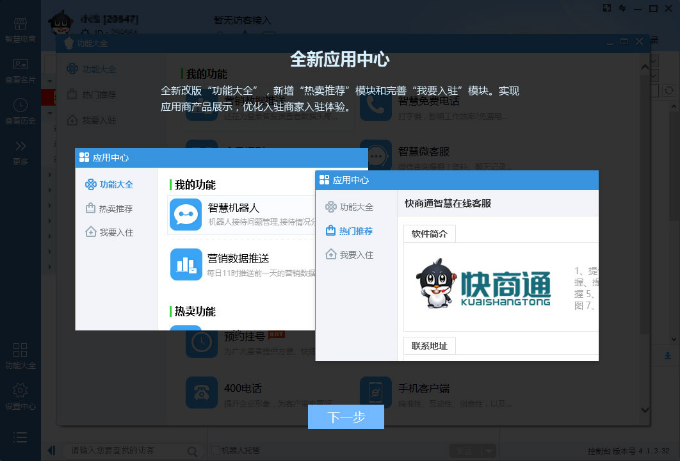The image size is (680, 461).
Task: Select 热门推荐 in second 应用中心 preview
Action: pyautogui.click(x=349, y=231)
